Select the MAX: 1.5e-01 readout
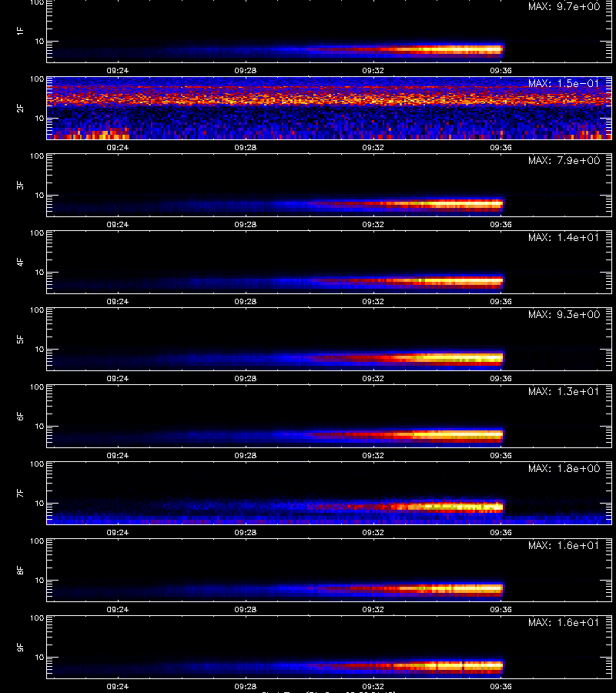Viewport: 616px width, 693px height. 564,83
